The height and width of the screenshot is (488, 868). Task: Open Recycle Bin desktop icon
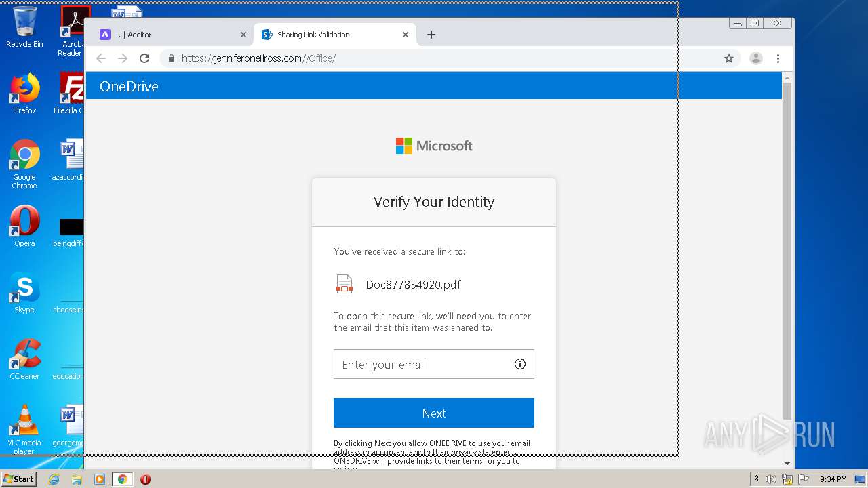tap(24, 27)
